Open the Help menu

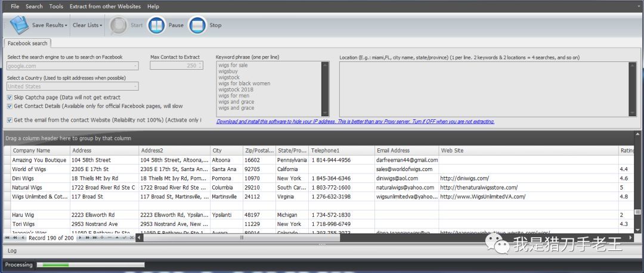[x=153, y=6]
